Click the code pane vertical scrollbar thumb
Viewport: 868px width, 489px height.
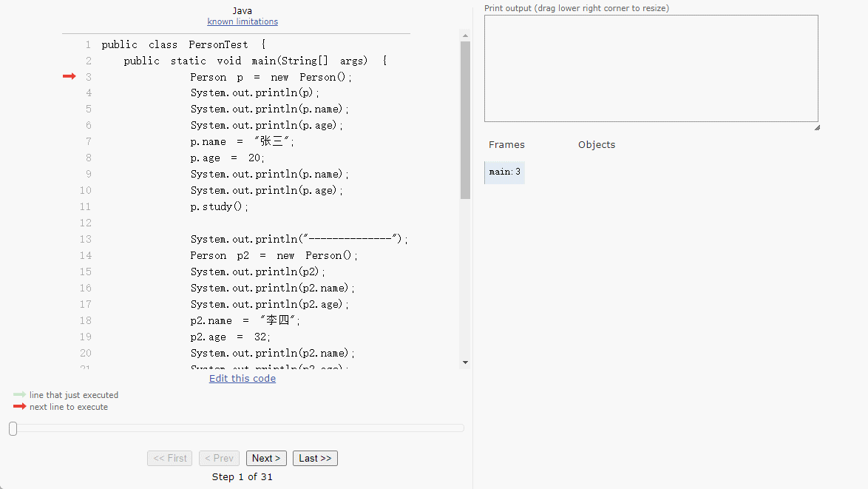click(x=465, y=118)
